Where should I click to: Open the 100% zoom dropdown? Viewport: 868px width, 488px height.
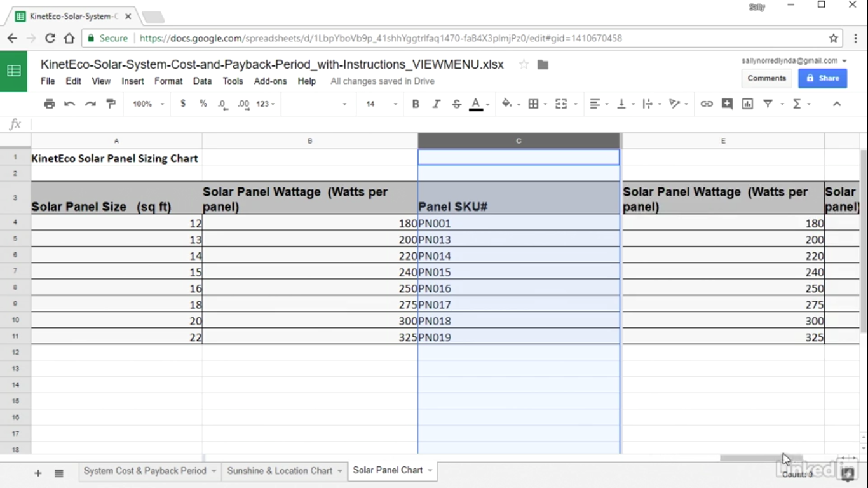pyautogui.click(x=148, y=104)
